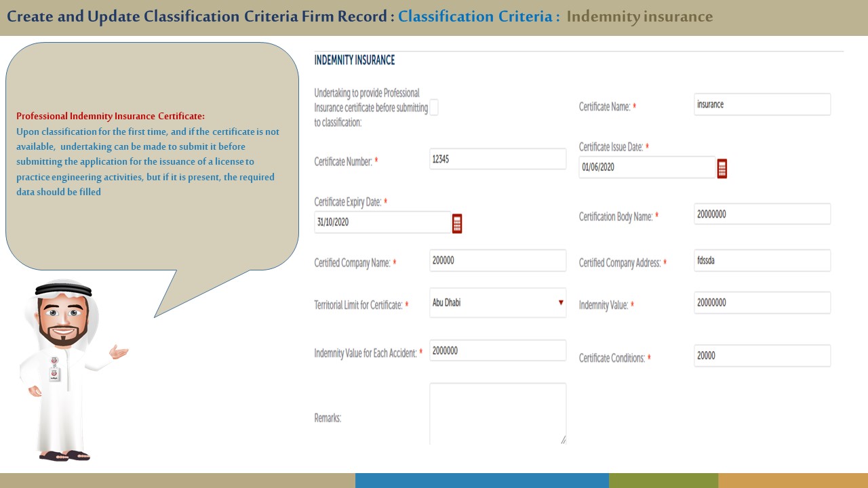Select the Certificate Conditions field
Image resolution: width=868 pixels, height=488 pixels.
click(x=762, y=356)
